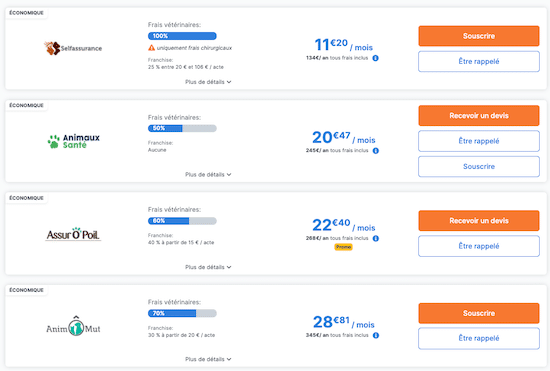Click info icon beside 268€/an tous frais inclus
Image resolution: width=550 pixels, height=371 pixels.
[x=376, y=238]
